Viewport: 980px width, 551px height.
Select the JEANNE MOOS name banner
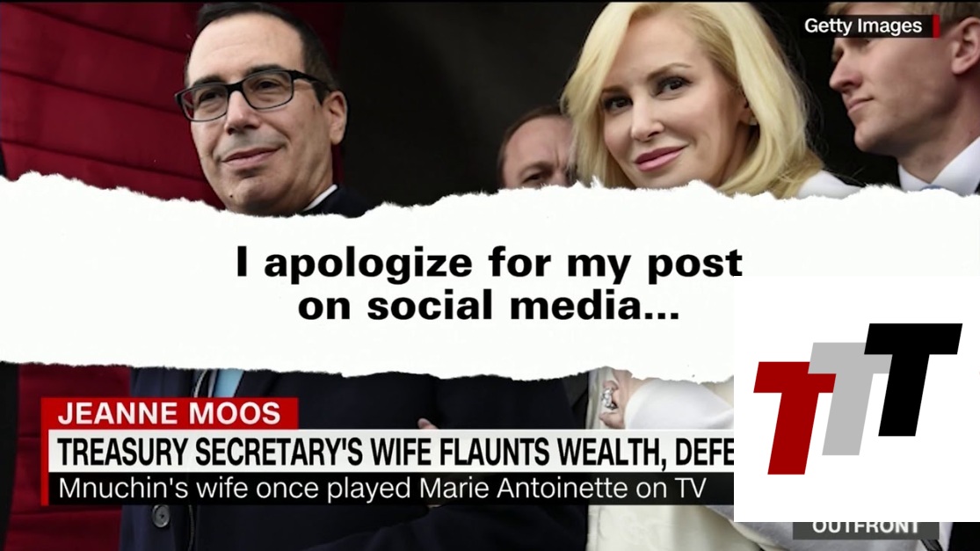coord(170,414)
